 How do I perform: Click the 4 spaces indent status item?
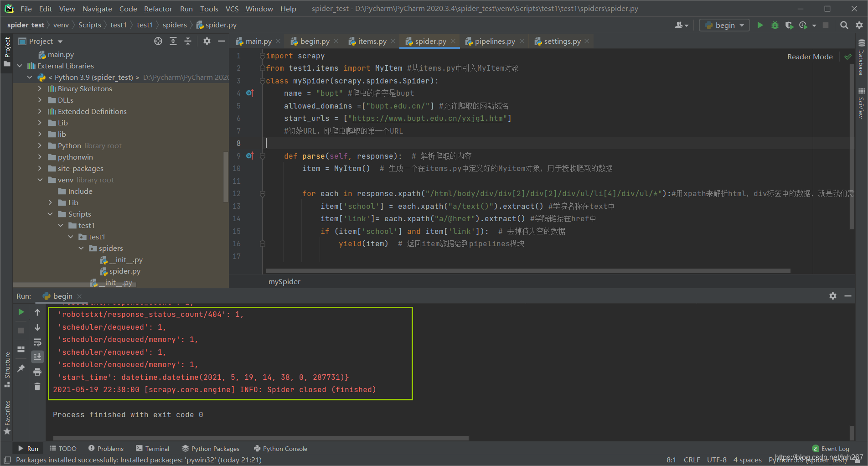coord(747,460)
